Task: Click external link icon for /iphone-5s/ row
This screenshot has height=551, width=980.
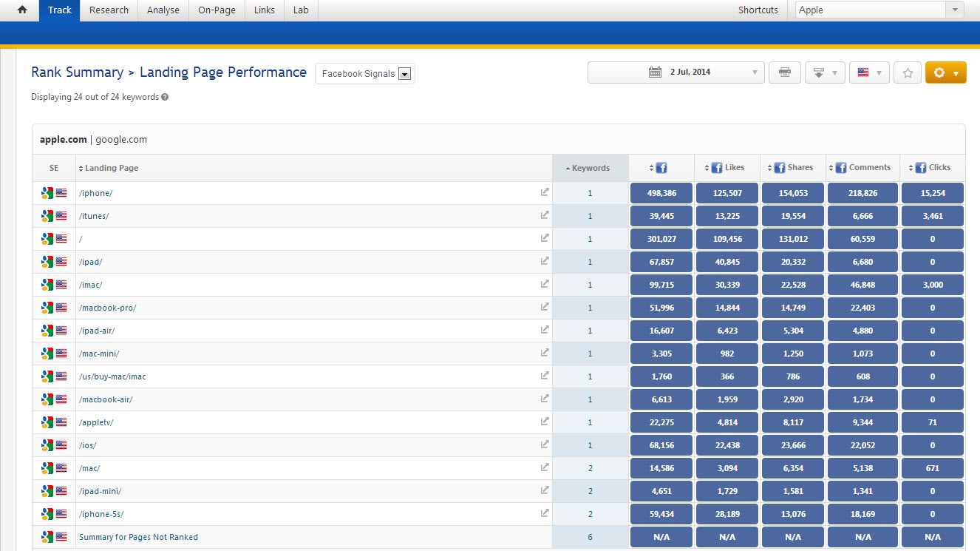Action: pos(545,513)
